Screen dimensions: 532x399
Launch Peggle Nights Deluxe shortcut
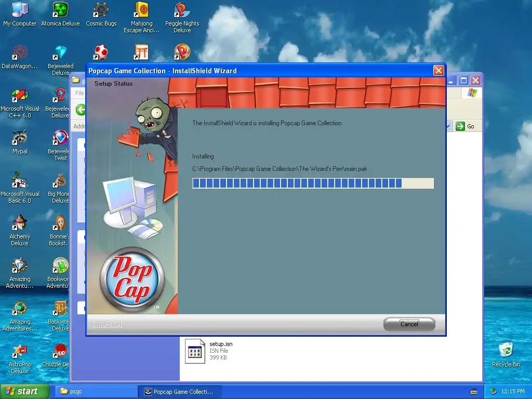point(182,17)
